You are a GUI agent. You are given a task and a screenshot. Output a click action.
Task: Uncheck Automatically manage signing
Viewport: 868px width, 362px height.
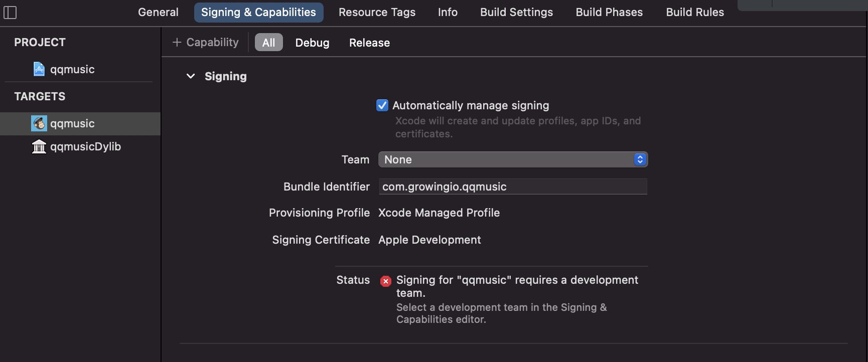382,105
